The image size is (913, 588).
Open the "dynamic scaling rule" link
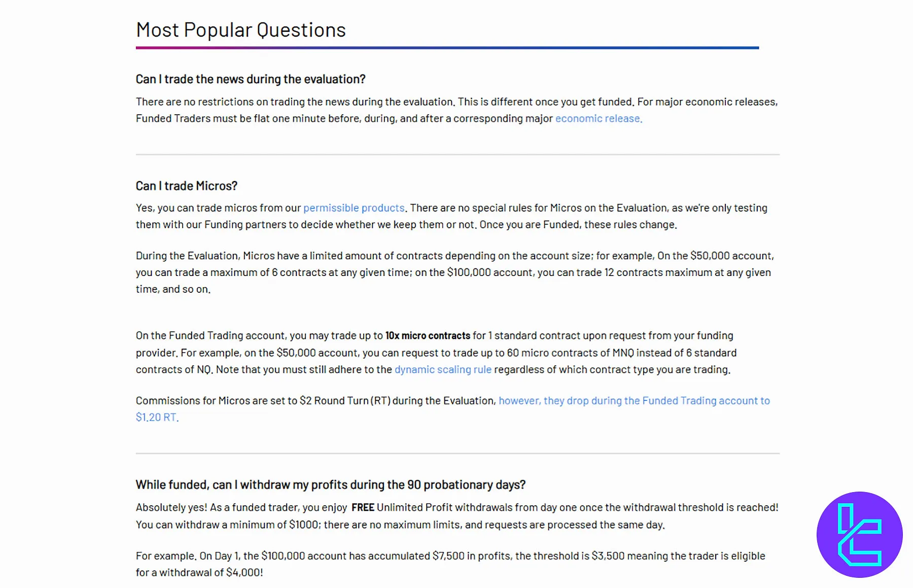(x=443, y=370)
